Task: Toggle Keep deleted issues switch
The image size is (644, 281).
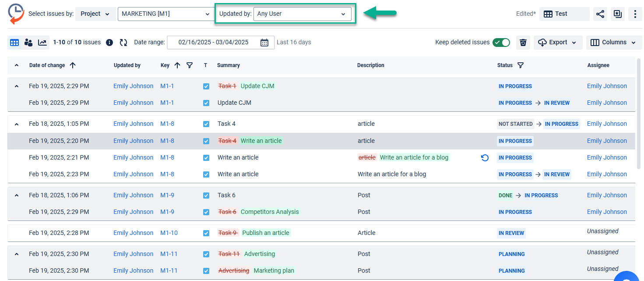Action: click(x=501, y=43)
